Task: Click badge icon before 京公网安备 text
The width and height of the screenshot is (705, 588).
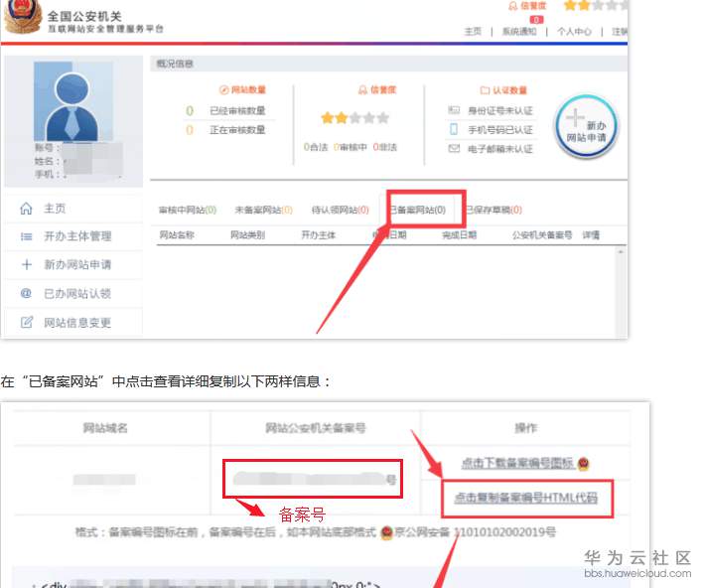Action: pos(386,532)
